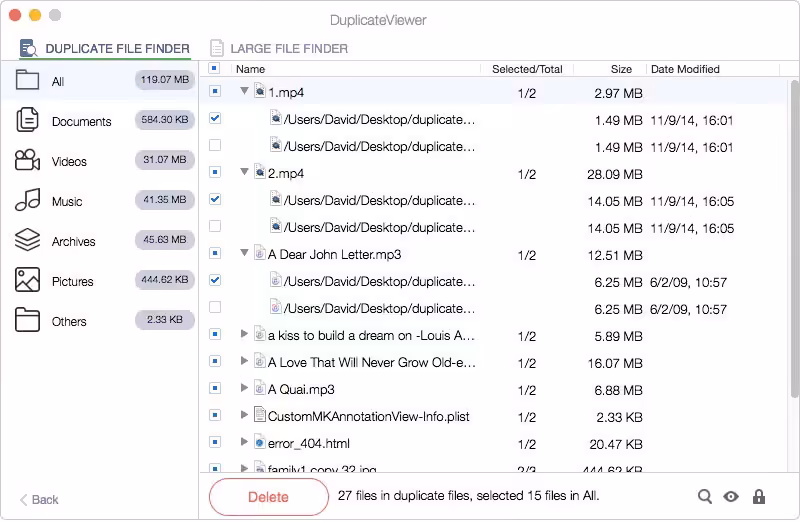Select the Videos category label
The width and height of the screenshot is (800, 522).
[69, 161]
